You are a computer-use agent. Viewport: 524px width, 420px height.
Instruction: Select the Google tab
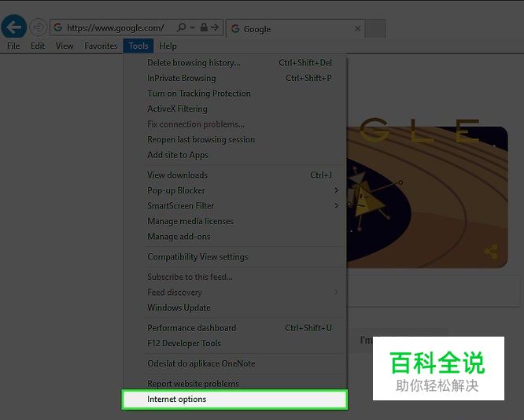click(x=295, y=29)
